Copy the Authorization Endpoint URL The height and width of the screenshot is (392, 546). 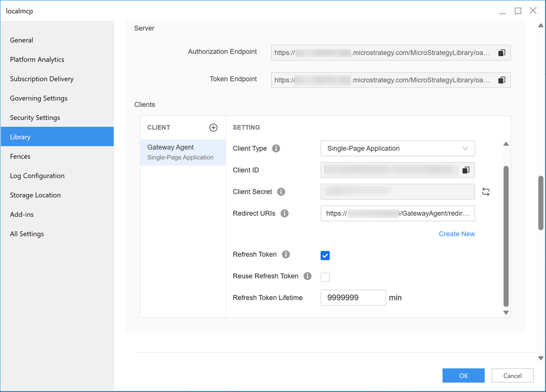(x=501, y=53)
